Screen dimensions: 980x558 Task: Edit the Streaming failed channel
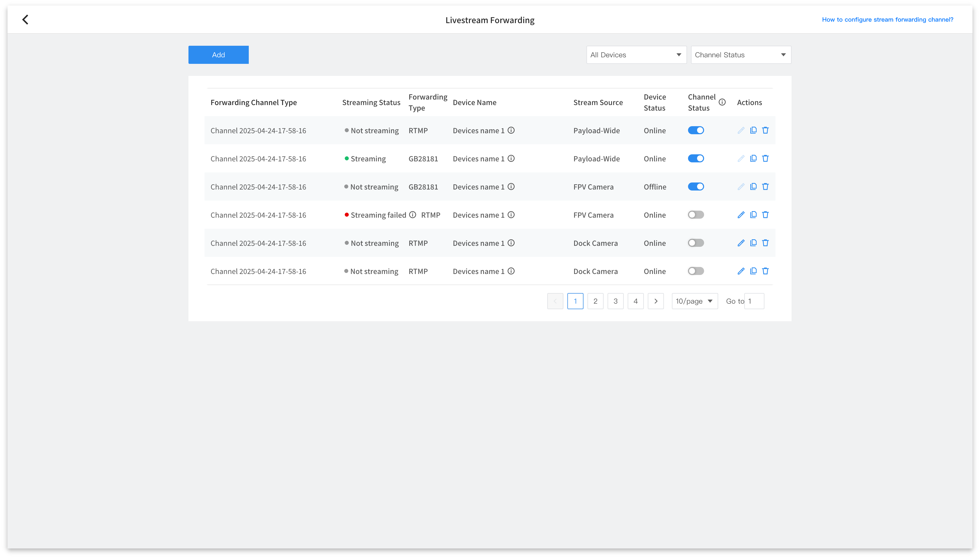[741, 215]
